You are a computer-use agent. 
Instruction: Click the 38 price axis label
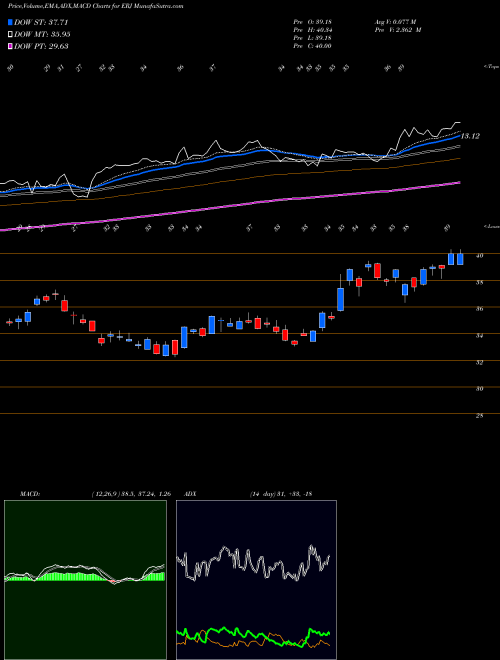pyautogui.click(x=480, y=282)
